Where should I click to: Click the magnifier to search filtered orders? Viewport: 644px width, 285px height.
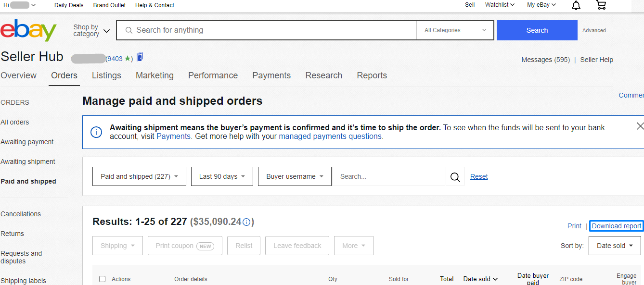[454, 176]
